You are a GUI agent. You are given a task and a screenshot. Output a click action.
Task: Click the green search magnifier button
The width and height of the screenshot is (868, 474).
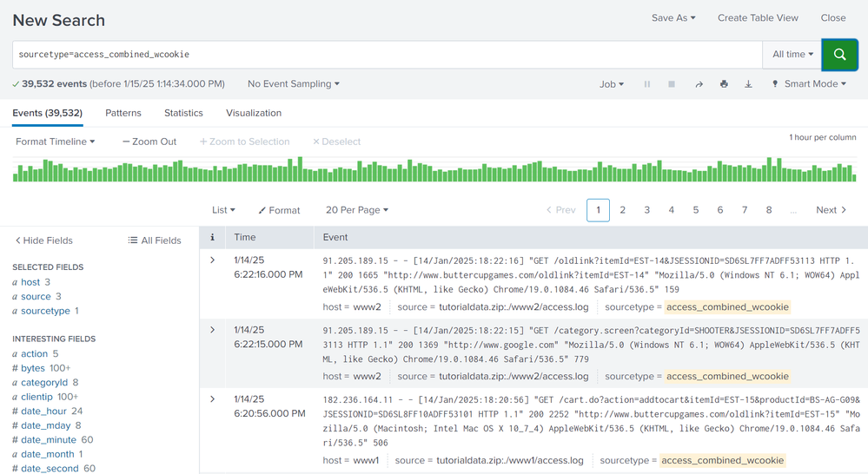click(839, 54)
